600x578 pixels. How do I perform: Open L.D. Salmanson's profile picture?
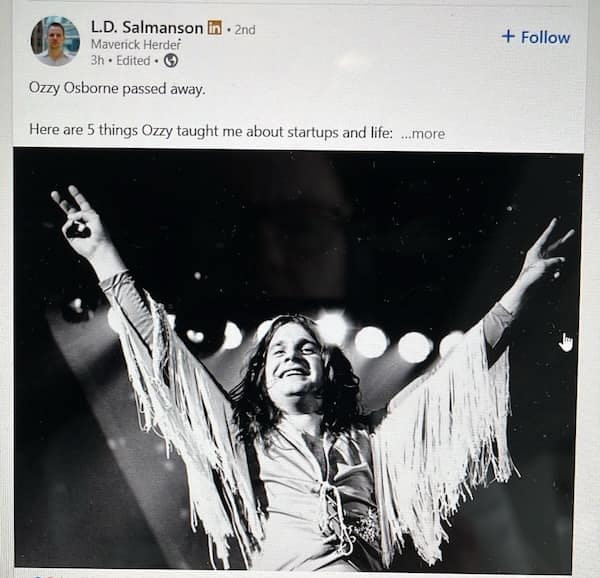54,41
